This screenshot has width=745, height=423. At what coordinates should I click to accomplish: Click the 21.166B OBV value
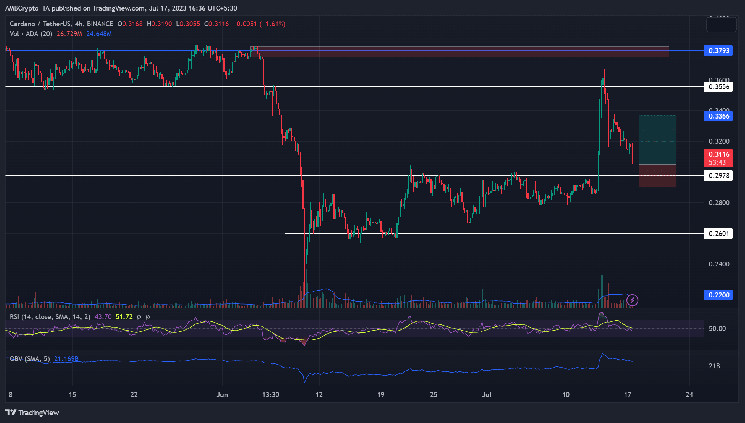pyautogui.click(x=66, y=359)
